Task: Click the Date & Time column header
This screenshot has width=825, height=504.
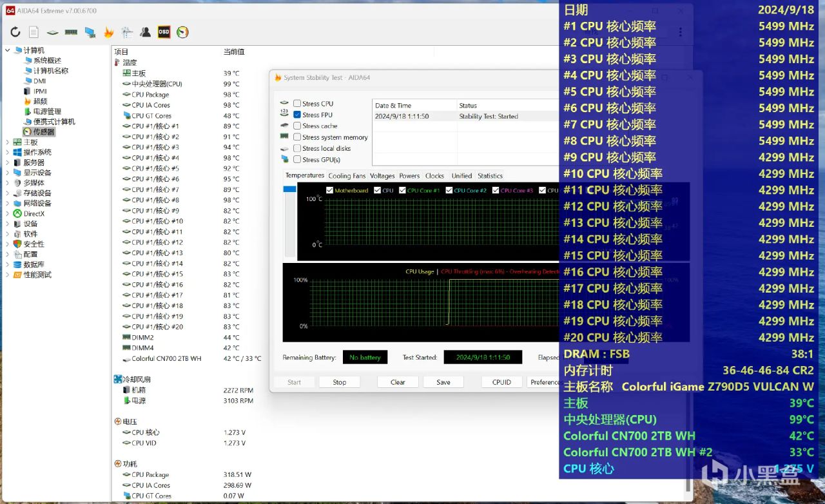Action: [x=414, y=106]
